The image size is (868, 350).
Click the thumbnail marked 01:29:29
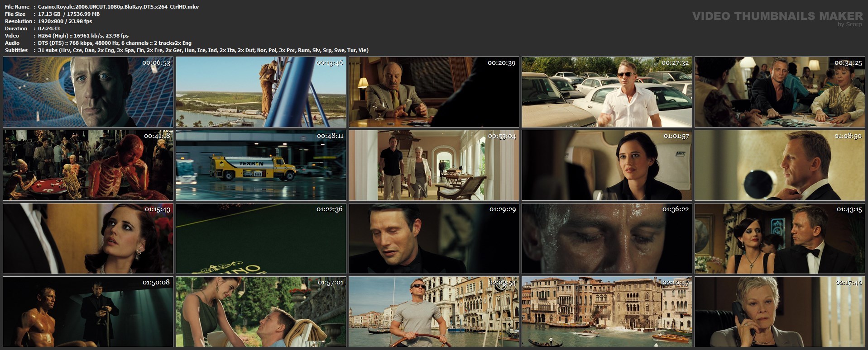pos(434,239)
